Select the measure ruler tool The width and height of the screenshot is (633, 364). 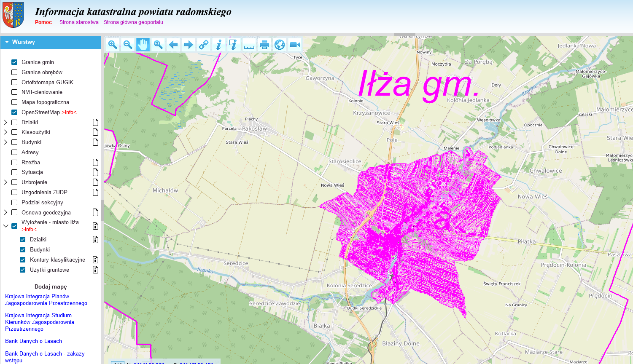tap(249, 45)
